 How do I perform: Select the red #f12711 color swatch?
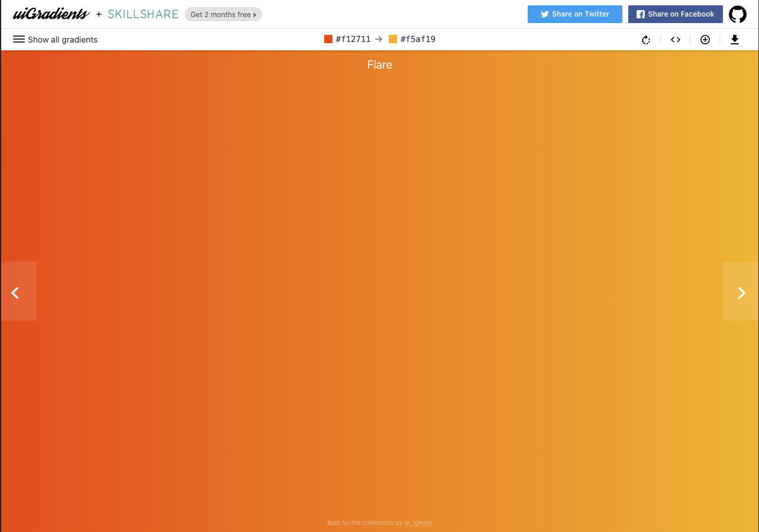pos(328,38)
